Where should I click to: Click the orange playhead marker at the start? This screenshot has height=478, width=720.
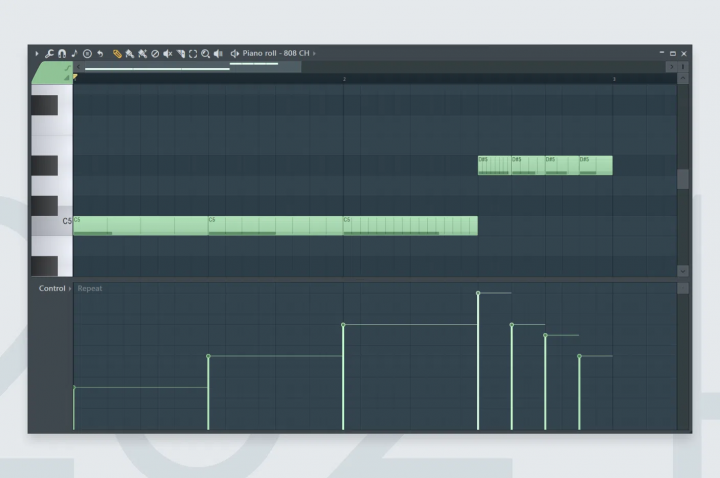[75, 77]
